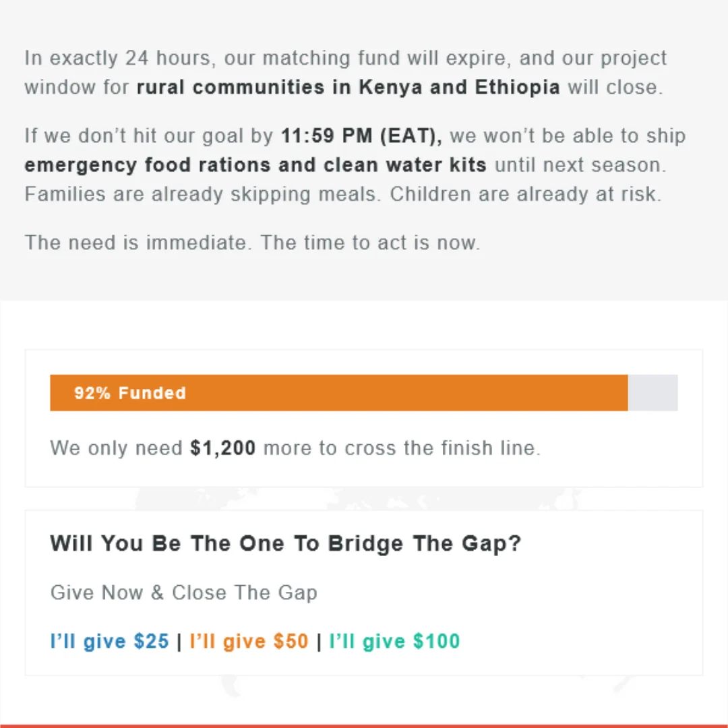Image resolution: width=728 pixels, height=728 pixels.
Task: Click the phrase "more to cross the finish line"
Action: tap(402, 448)
